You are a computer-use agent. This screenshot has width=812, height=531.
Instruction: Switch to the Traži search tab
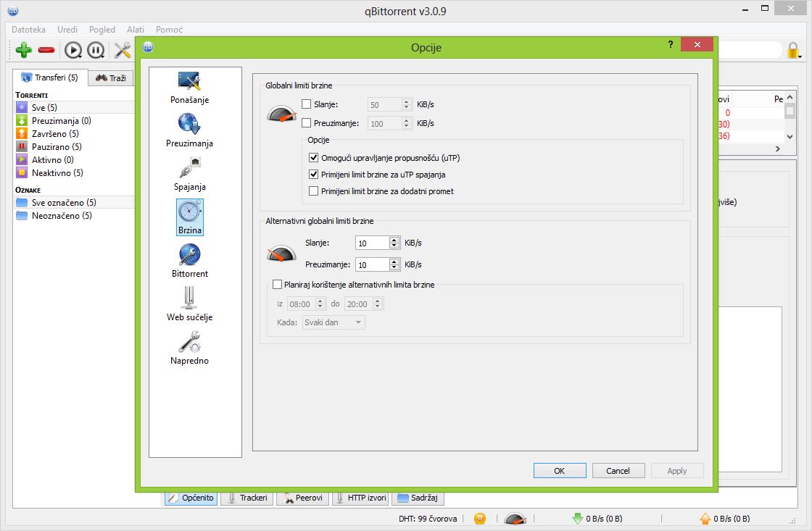point(111,78)
